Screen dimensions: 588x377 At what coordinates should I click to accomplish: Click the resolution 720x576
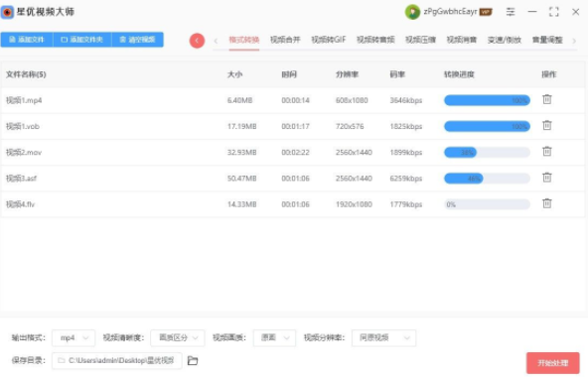point(350,126)
